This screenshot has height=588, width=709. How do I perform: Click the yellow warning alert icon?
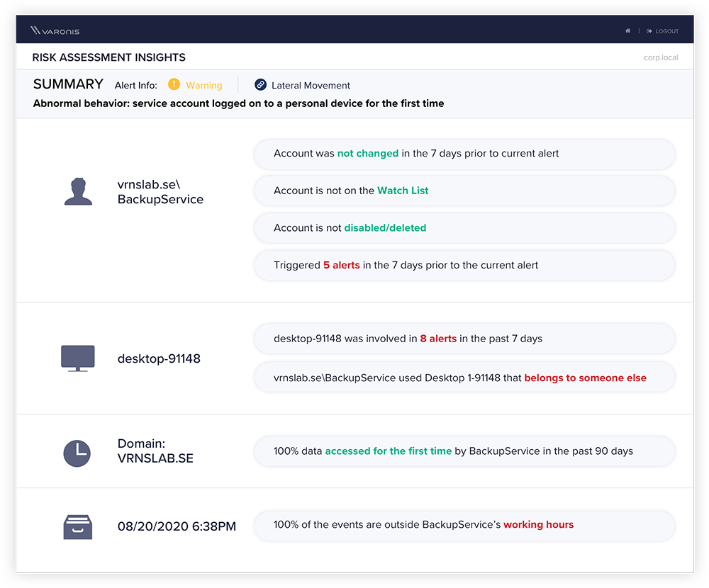click(174, 85)
